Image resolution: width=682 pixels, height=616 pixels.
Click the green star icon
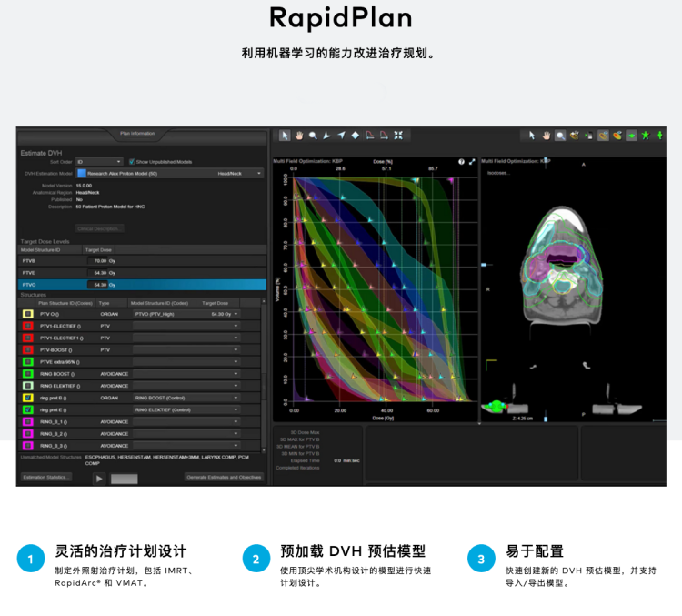646,136
